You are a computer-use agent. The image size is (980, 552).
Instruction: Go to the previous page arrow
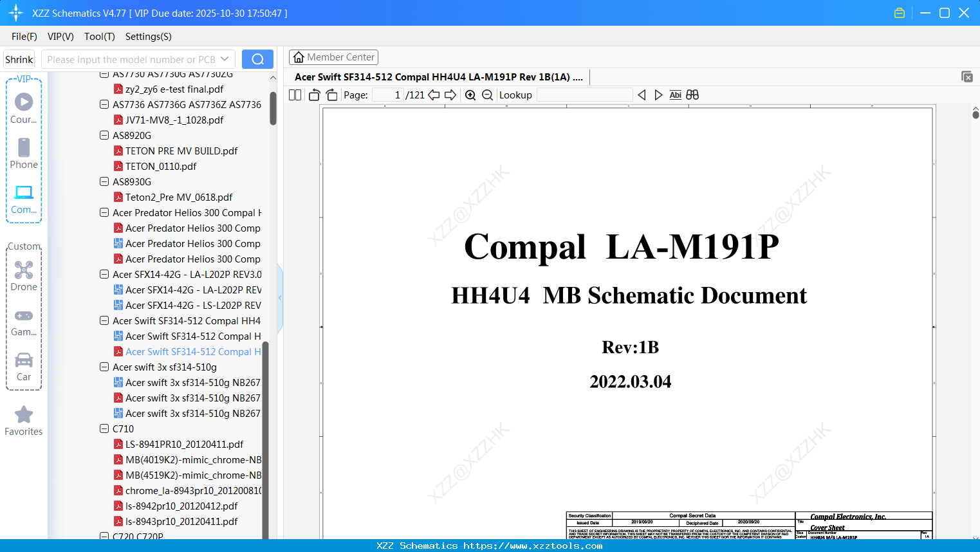click(x=434, y=95)
